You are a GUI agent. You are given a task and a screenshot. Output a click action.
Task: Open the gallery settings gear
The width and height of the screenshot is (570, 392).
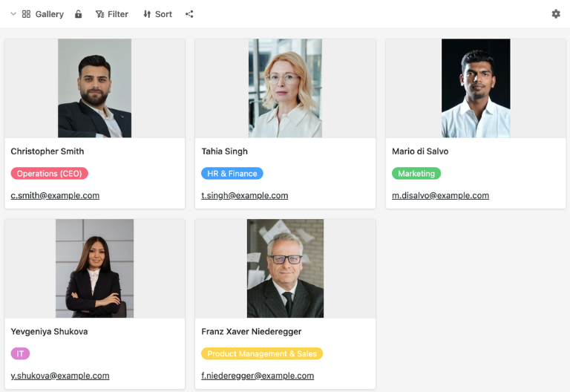[556, 14]
